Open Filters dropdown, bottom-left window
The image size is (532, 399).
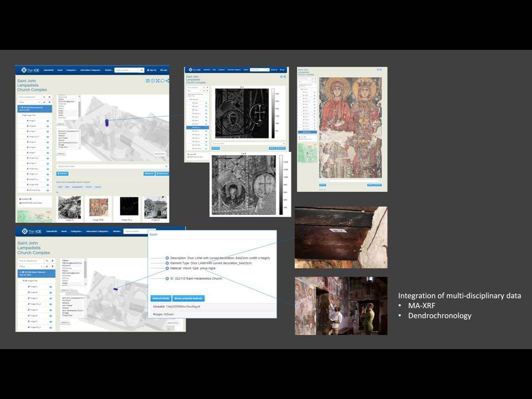30,267
